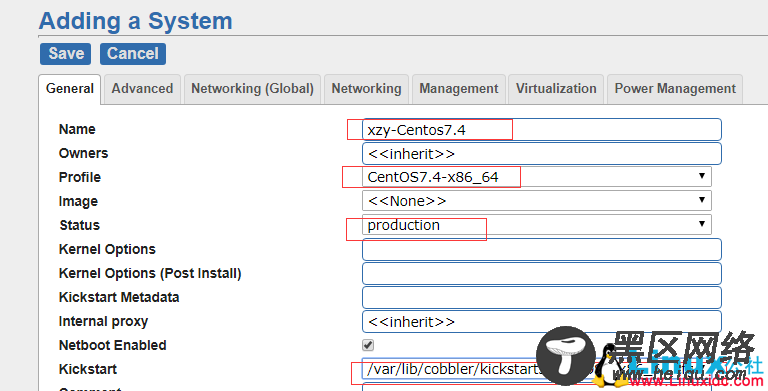Click the Name input field
This screenshot has height=391, width=768.
[542, 130]
